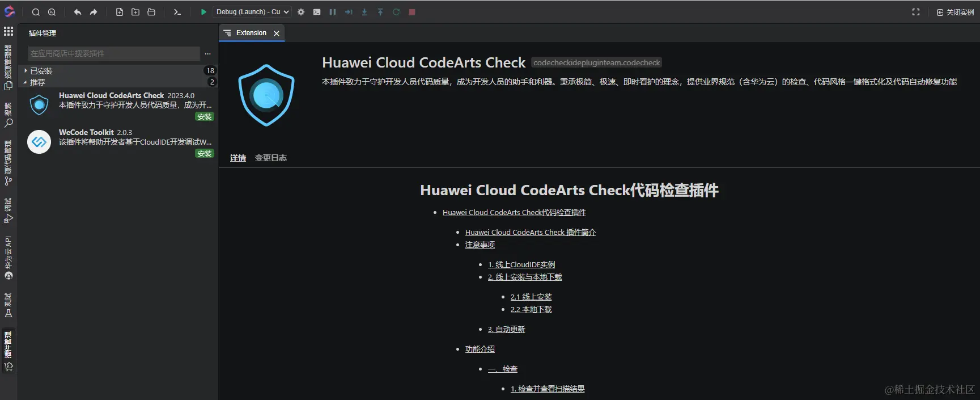Open the 资源管理器 explorer side panel
Viewport: 980px width, 400px height.
[x=9, y=68]
